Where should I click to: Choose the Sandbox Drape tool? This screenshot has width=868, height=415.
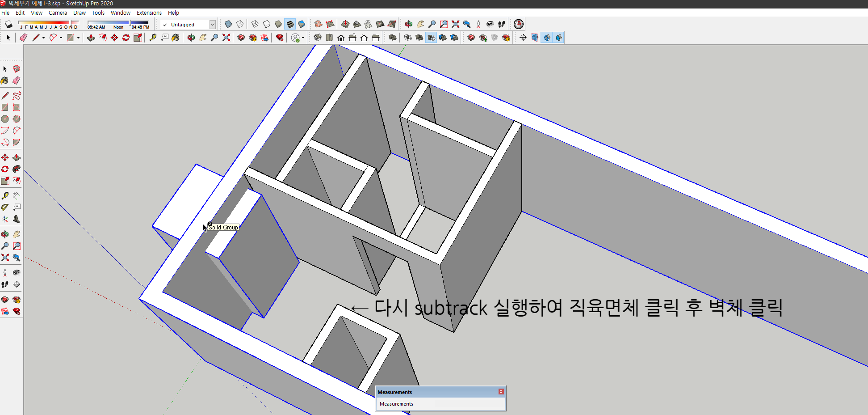click(369, 24)
